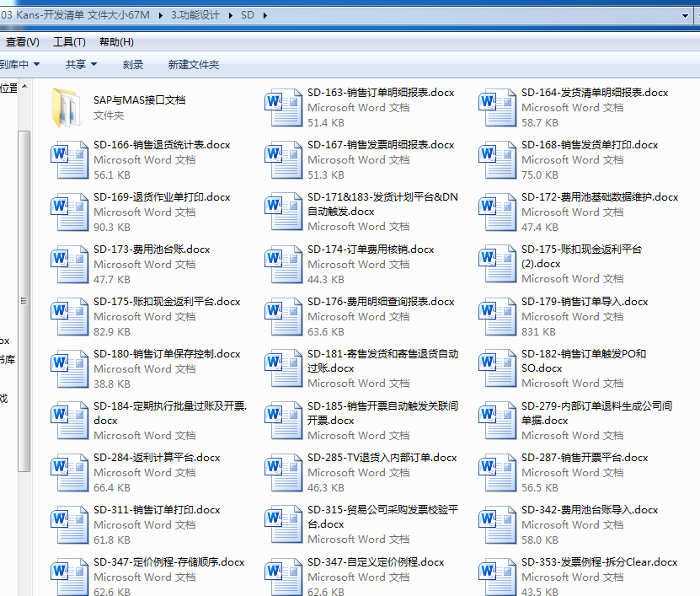Viewport: 700px width, 596px height.
Task: Click file name SD-179-销售订单导入.docx
Action: pyautogui.click(x=585, y=302)
